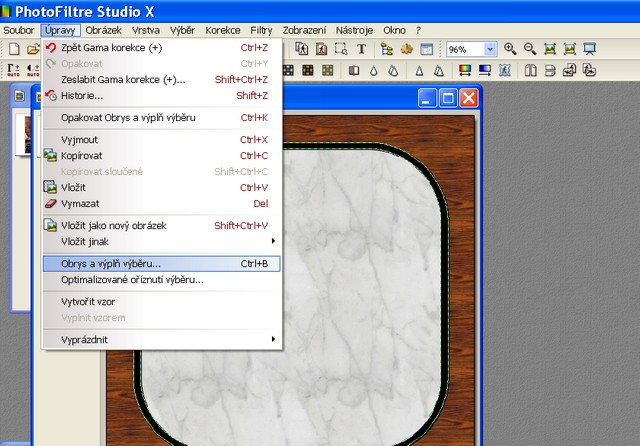Open the Korekce menu
Viewport: 640px width, 446px height.
point(222,30)
